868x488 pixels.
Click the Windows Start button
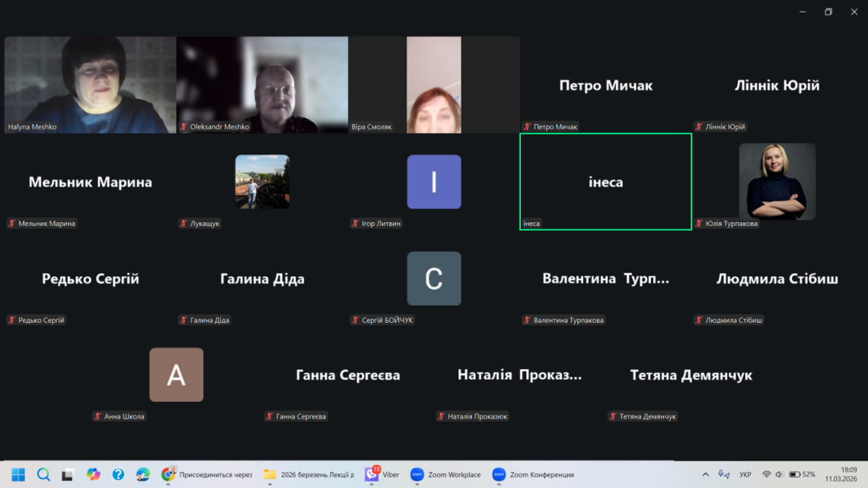[18, 474]
